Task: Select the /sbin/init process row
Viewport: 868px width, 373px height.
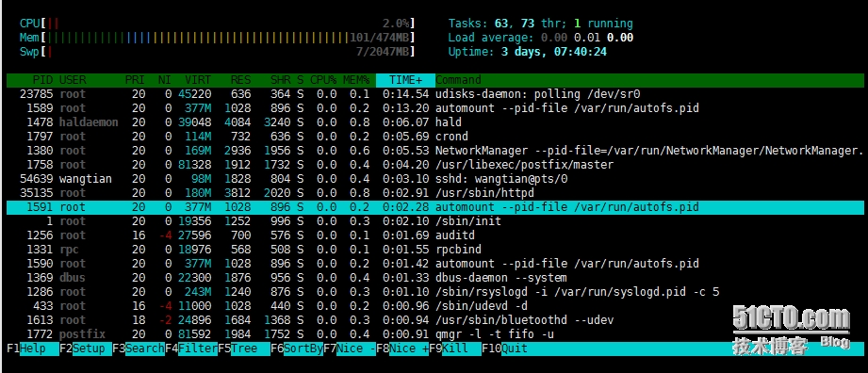Action: [x=435, y=221]
